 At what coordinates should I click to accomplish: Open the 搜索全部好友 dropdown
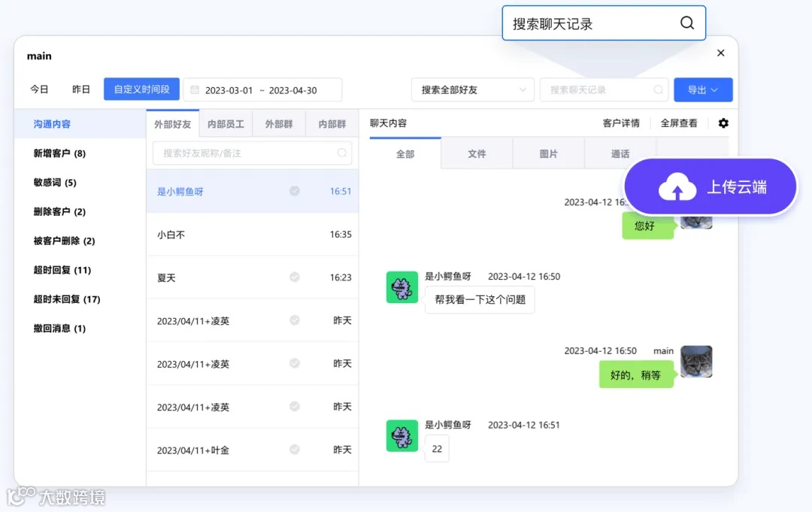click(472, 89)
